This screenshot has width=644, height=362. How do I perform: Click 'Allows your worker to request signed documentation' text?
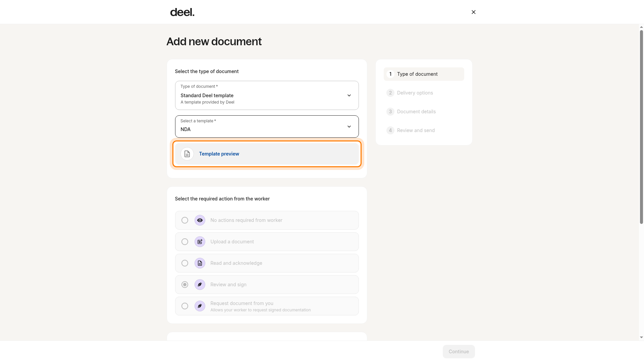(260, 310)
